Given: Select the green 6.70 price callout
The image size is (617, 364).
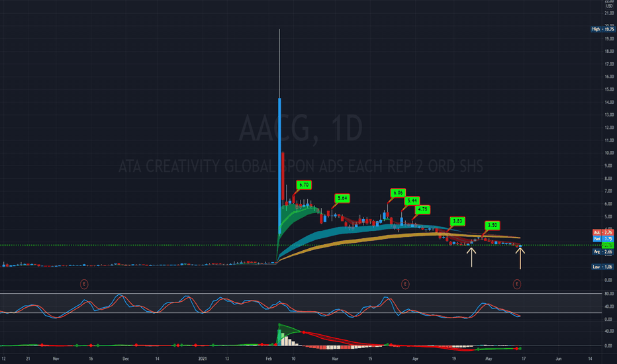Looking at the screenshot, I should click(x=304, y=185).
